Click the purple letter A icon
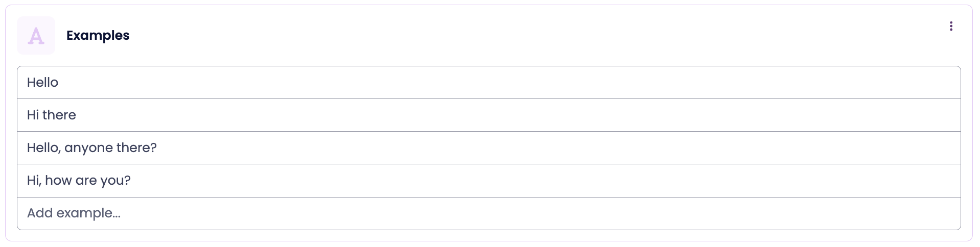980x247 pixels. pos(36,36)
